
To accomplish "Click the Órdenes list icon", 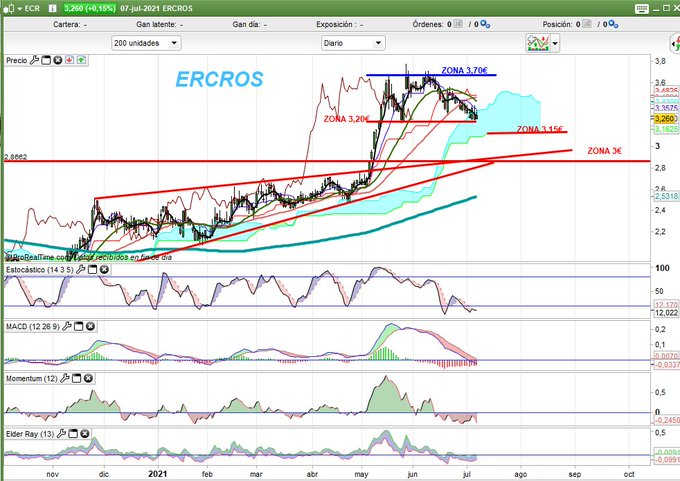I will point(458,24).
